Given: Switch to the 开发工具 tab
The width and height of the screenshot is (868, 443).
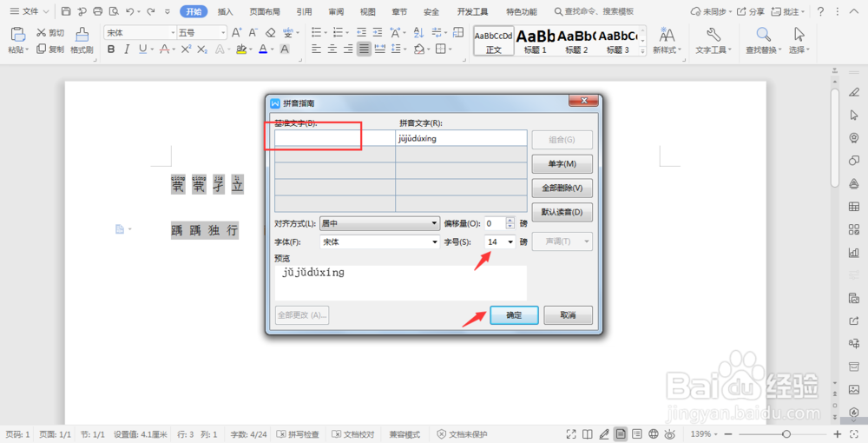Looking at the screenshot, I should [473, 11].
